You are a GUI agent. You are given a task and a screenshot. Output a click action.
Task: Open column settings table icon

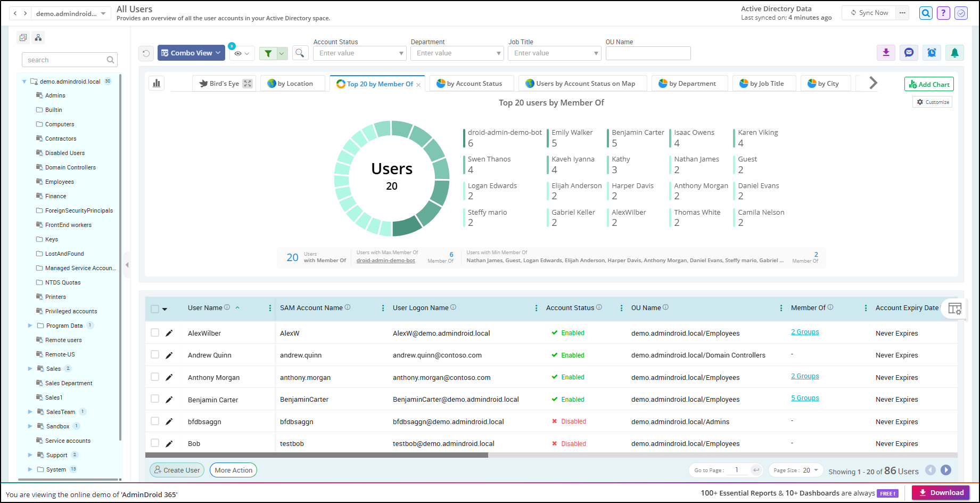point(955,309)
